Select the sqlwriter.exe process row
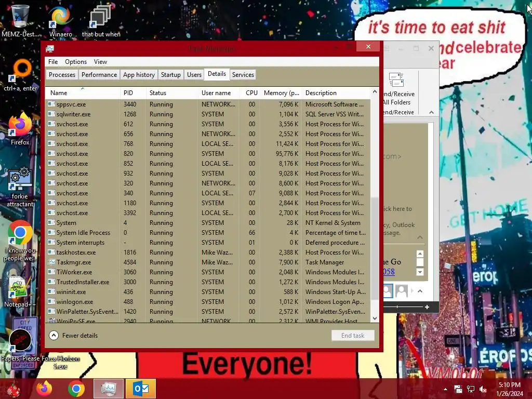Screen dimensions: 532x399 [208, 114]
